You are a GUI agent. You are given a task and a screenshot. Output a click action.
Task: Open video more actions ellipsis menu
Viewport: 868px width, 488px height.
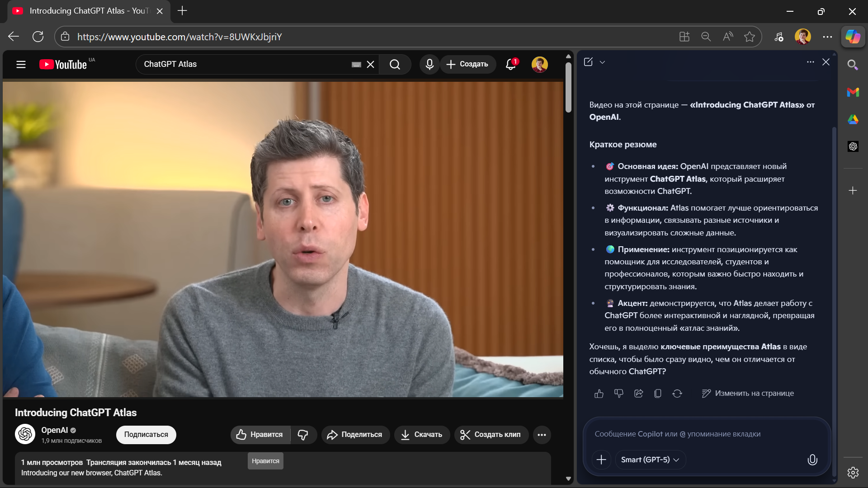click(542, 435)
